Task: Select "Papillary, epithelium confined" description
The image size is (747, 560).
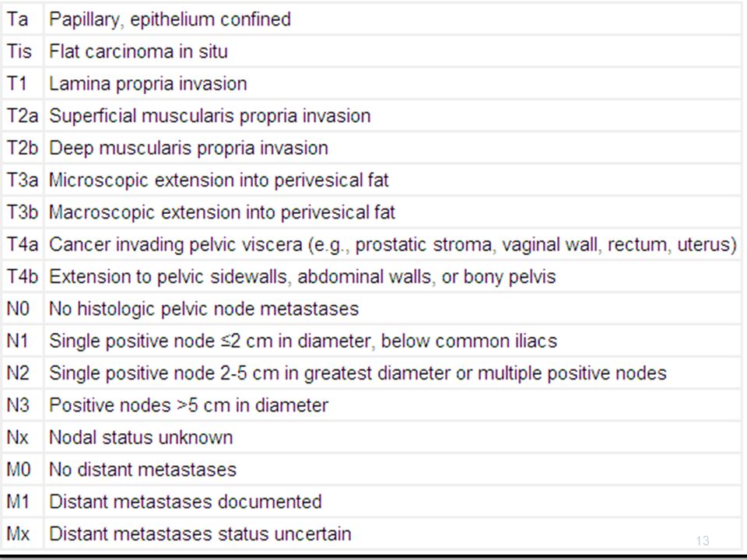Action: click(x=170, y=19)
